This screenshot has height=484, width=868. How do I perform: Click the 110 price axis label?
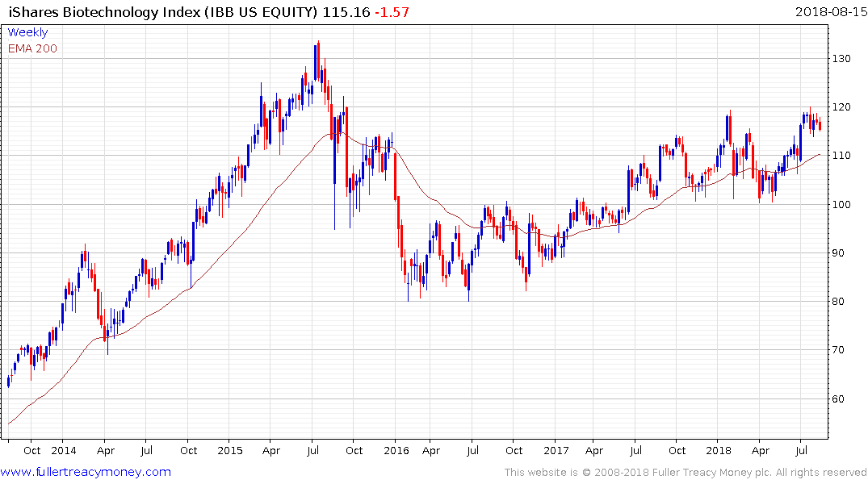[841, 156]
